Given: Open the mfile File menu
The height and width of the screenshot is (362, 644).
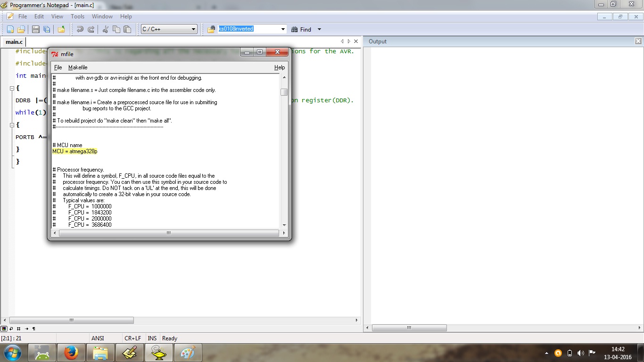Looking at the screenshot, I should click(x=58, y=67).
